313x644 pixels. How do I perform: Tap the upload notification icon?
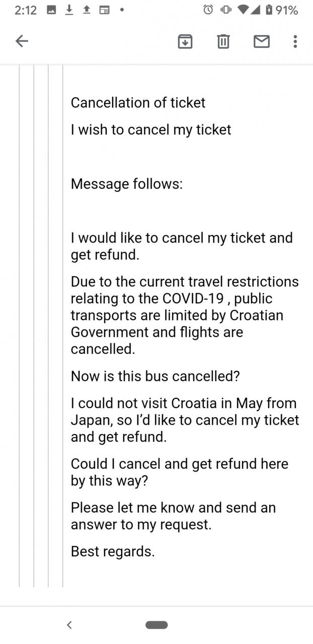click(x=86, y=10)
